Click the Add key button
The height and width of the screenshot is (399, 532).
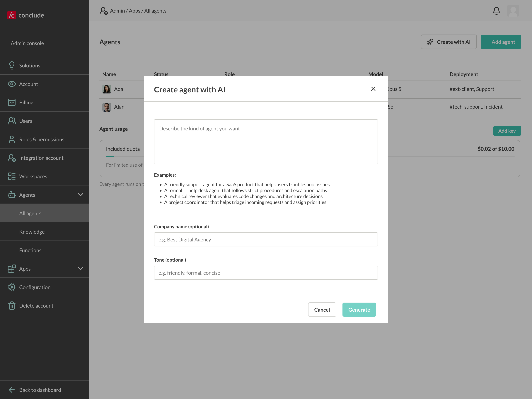(x=507, y=131)
